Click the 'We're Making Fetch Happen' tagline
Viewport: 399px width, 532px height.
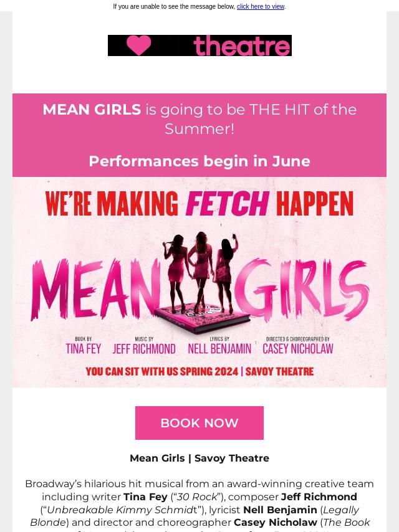point(199,204)
